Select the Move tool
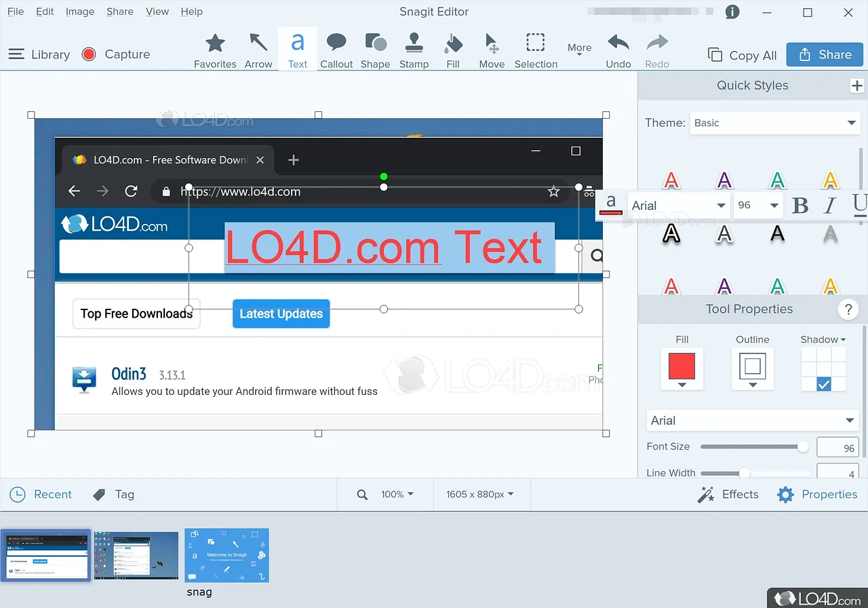 point(492,50)
